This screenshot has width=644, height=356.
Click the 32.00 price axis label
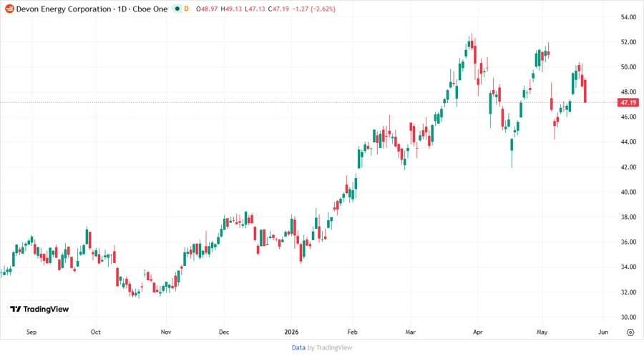click(628, 292)
